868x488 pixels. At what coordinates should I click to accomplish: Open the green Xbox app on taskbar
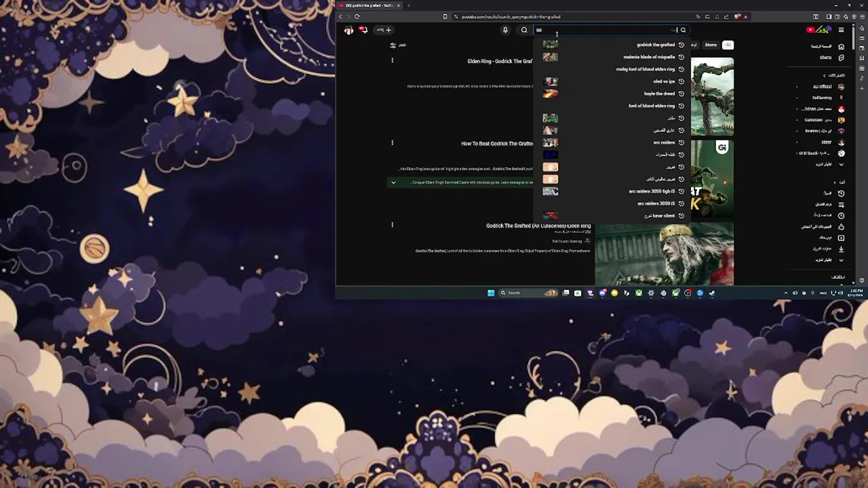click(639, 293)
